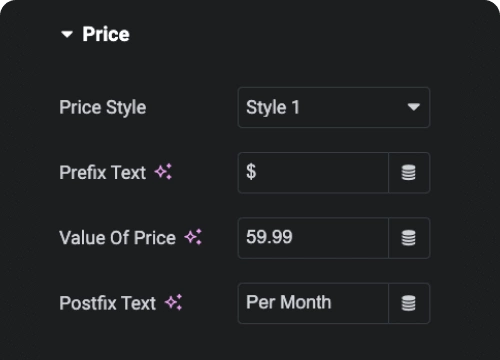Click the Prefix Text label
The image size is (500, 360).
(103, 172)
